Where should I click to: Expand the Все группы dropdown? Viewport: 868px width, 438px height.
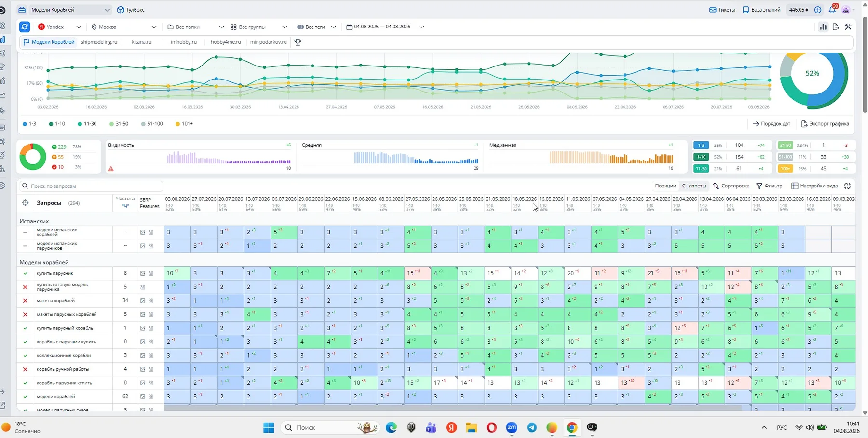point(258,27)
